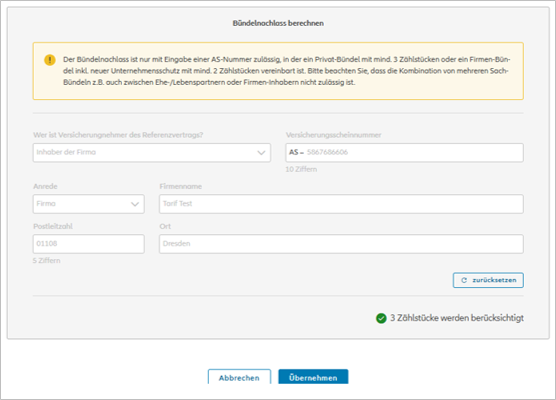Click the Anrede label
The image size is (556, 400).
click(x=45, y=187)
